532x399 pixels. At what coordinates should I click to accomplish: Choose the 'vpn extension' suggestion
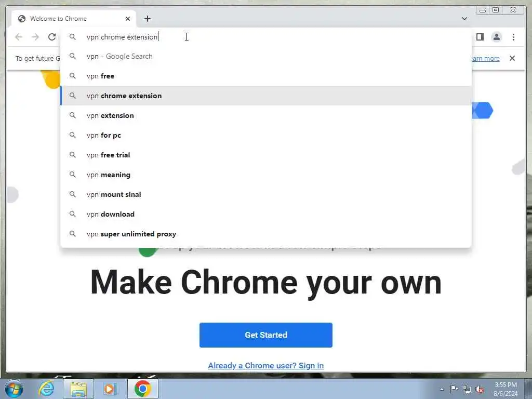pos(266,115)
